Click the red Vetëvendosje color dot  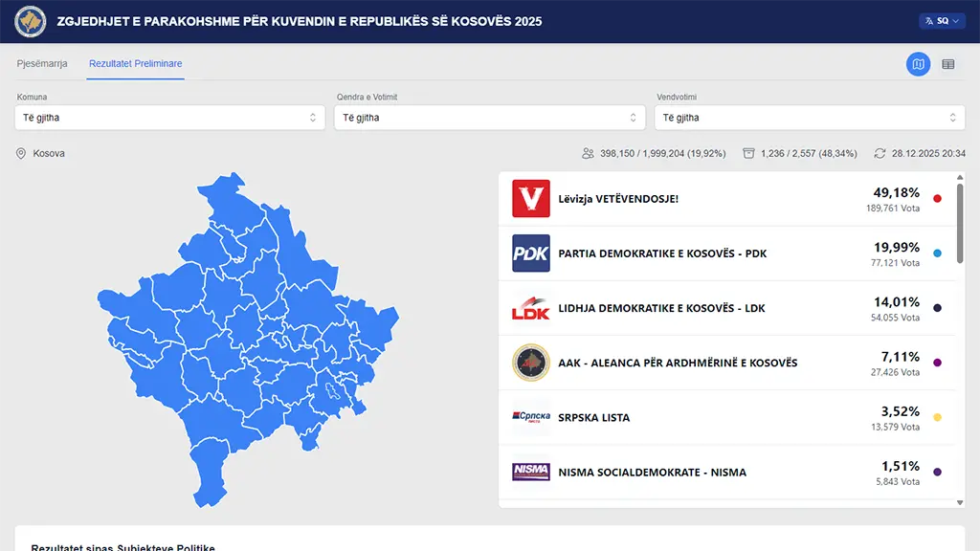click(937, 199)
